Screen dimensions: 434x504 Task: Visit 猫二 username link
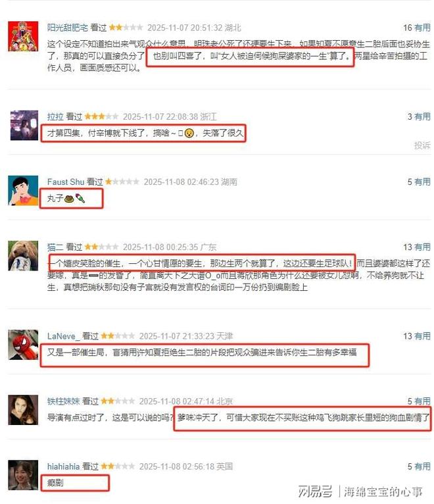(x=55, y=247)
